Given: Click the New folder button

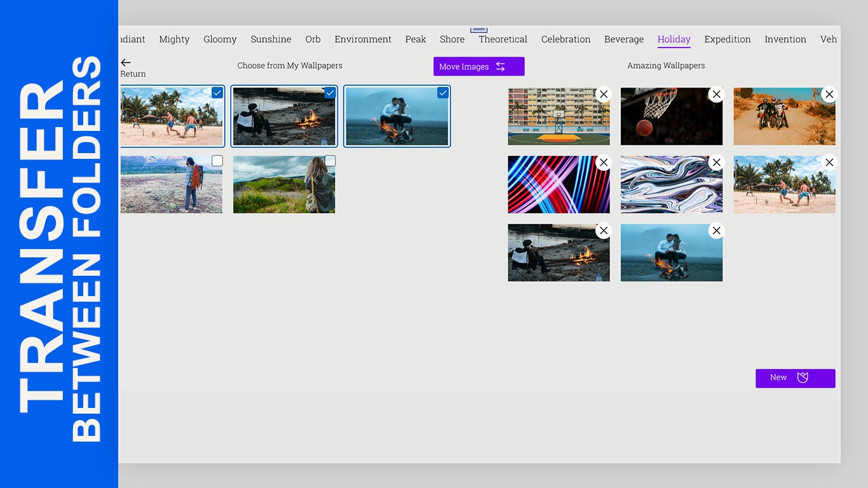Looking at the screenshot, I should pos(796,378).
